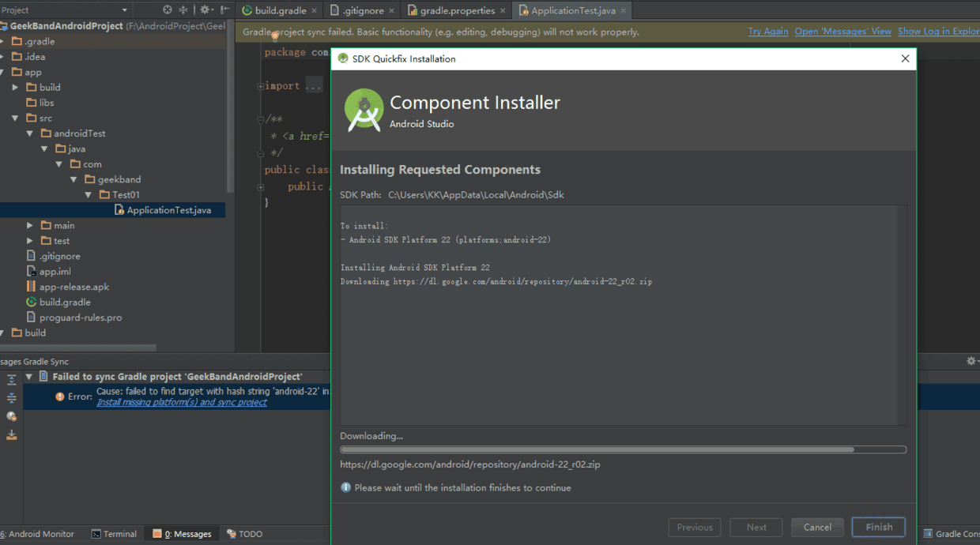
Task: Expand the .gradle folder
Action: click(x=2, y=41)
